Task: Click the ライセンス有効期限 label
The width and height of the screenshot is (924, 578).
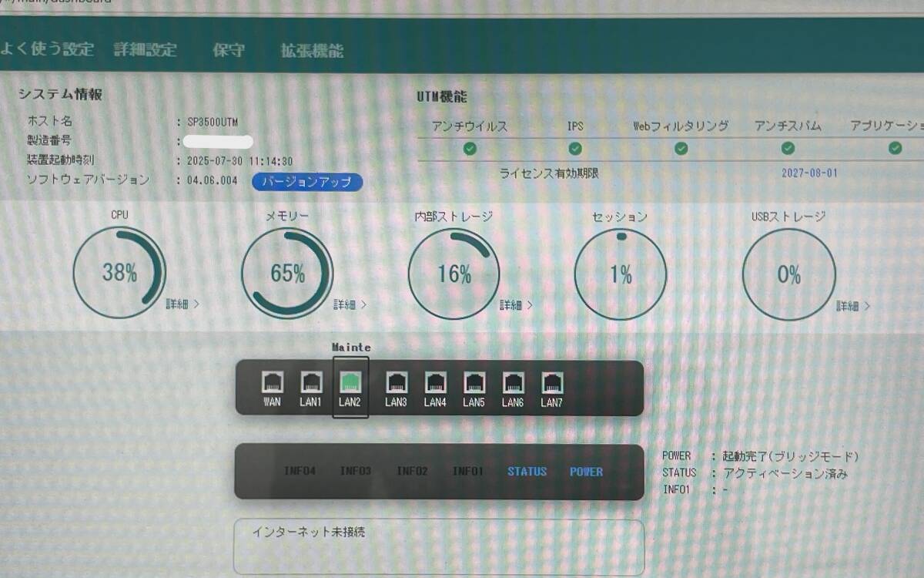Action: (x=549, y=173)
